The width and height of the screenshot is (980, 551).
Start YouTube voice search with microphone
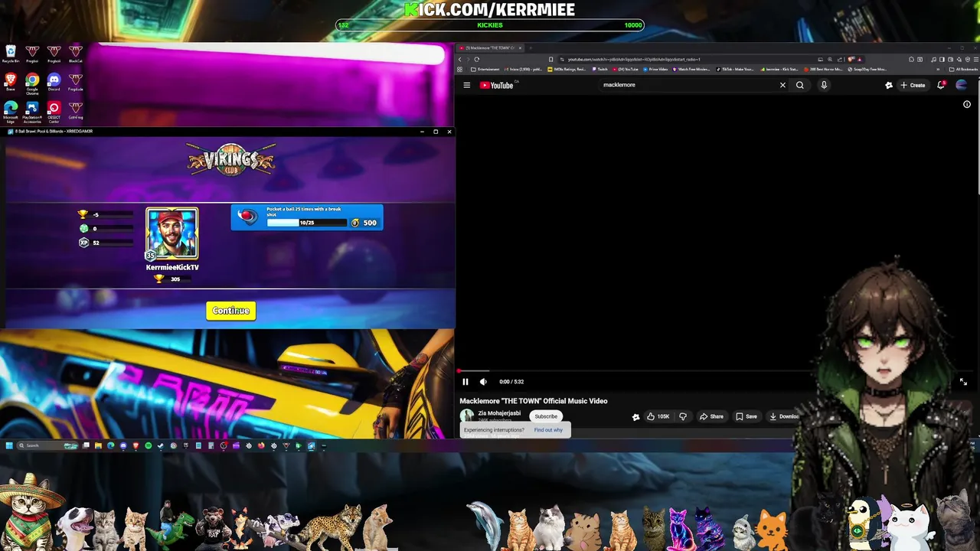coord(824,85)
